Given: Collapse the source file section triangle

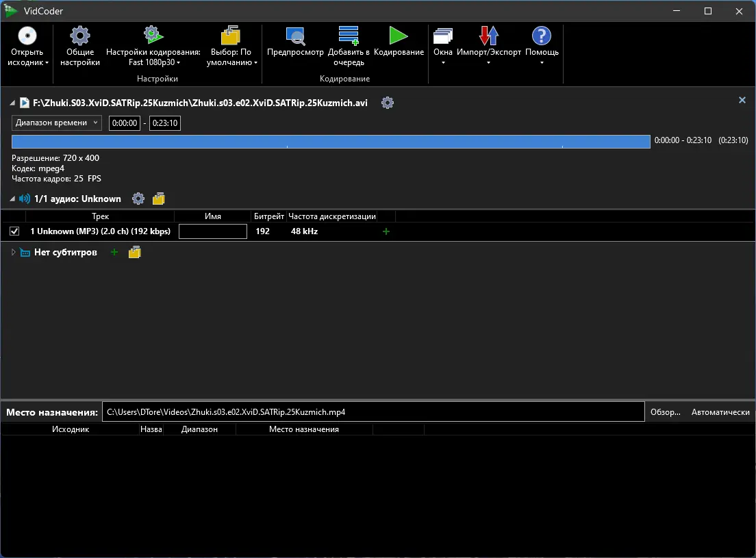Looking at the screenshot, I should (12, 103).
